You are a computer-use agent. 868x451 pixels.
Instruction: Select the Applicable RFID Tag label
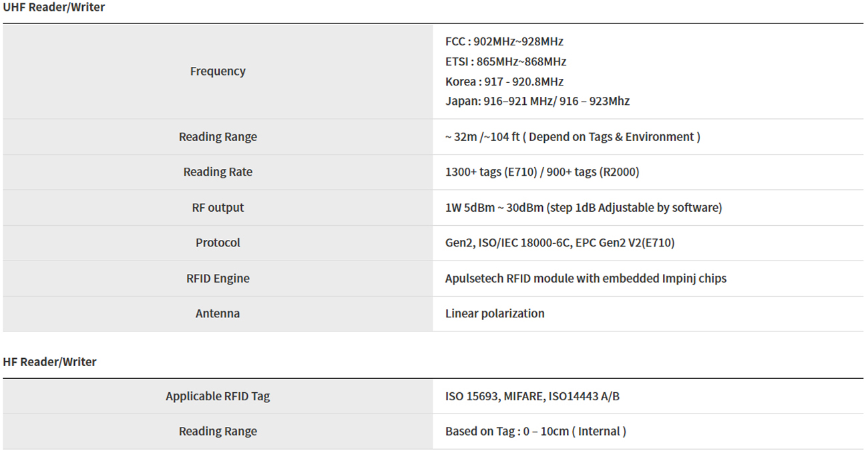point(218,397)
